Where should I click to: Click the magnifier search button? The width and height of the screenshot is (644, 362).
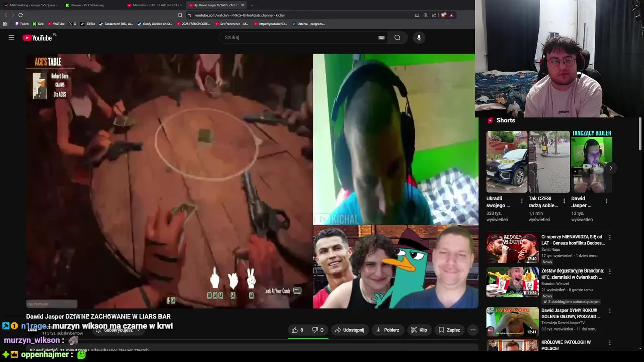[x=397, y=37]
